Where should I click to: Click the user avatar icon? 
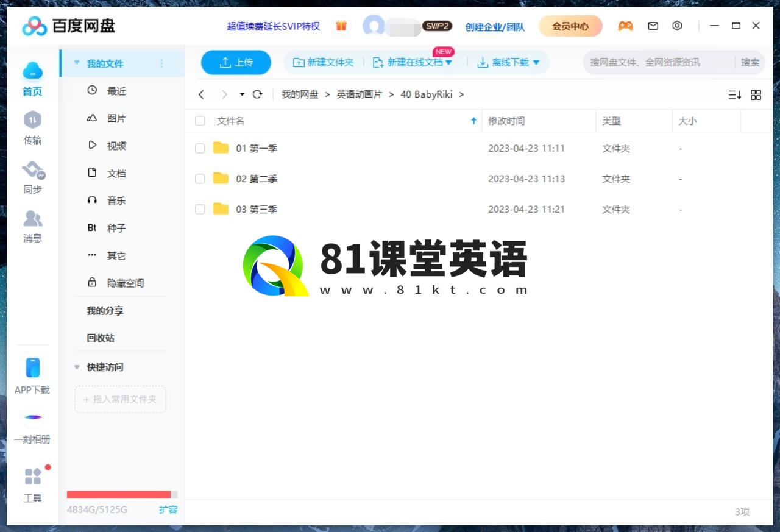(374, 26)
